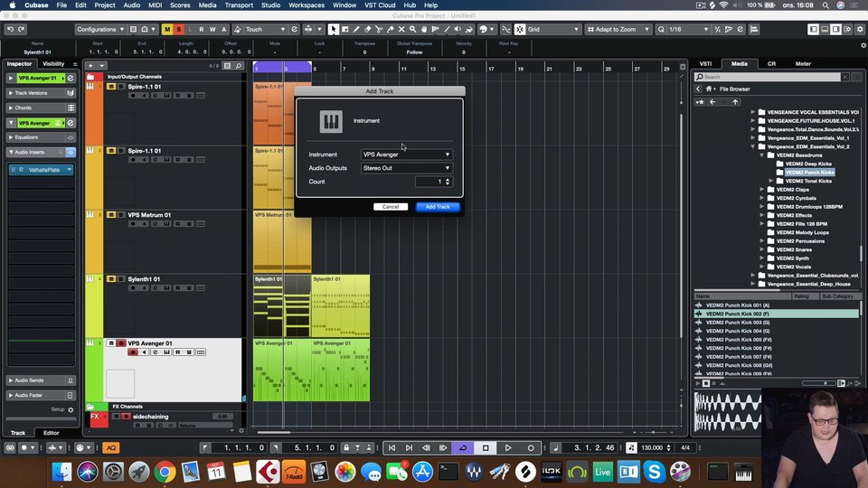Open the Inspector Setup gear
Viewport: 868px width, 488px height.
(x=71, y=410)
